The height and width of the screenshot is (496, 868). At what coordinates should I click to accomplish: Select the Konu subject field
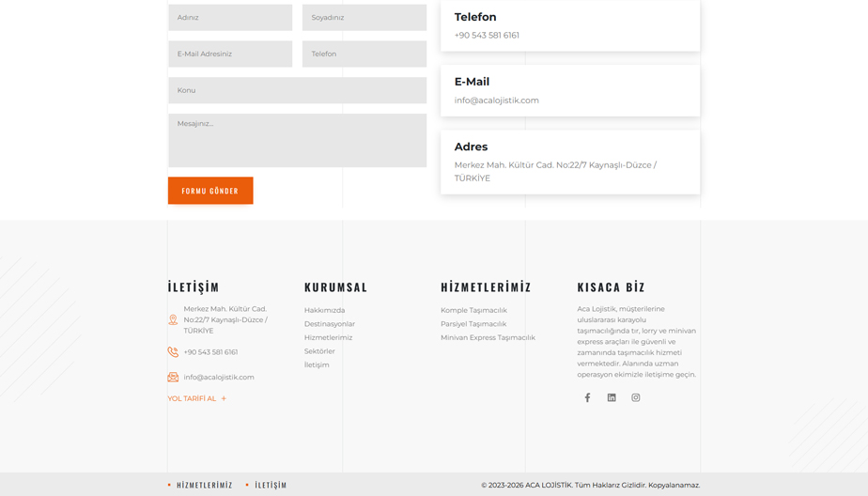[x=297, y=90]
